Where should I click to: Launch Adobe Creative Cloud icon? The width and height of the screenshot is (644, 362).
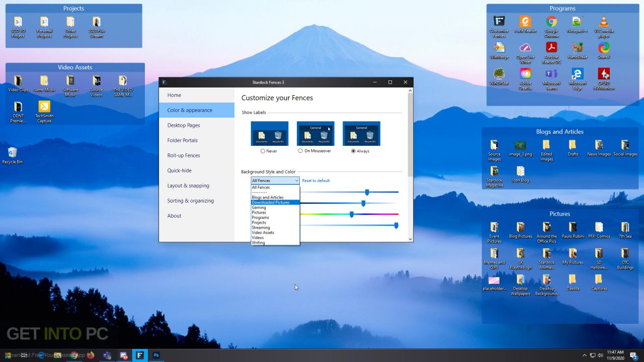(525, 73)
